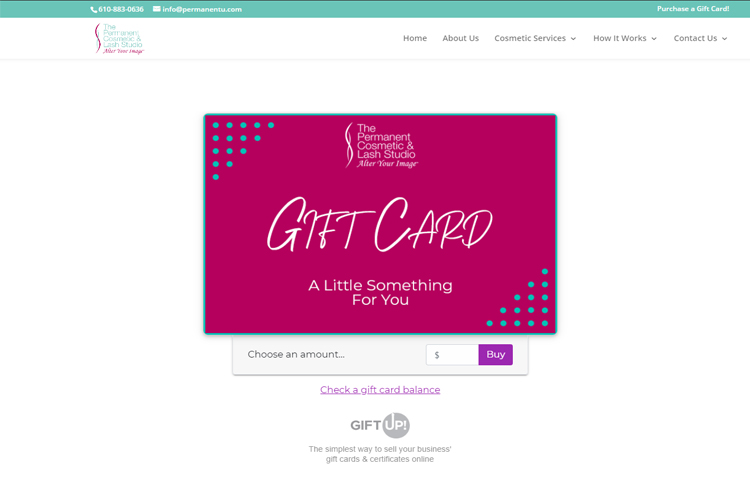Screen dimensions: 750x500
Task: Click the info@permanentu.com email link
Action: [x=202, y=9]
